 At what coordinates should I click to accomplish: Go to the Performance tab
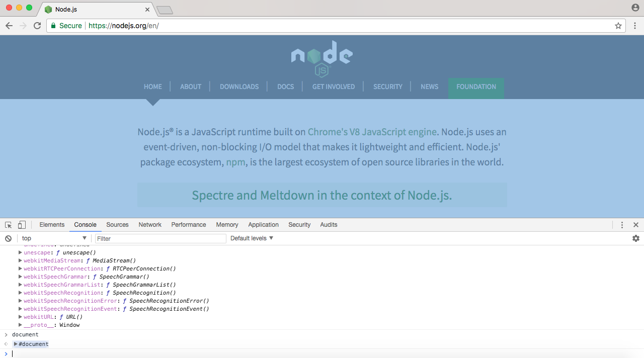pyautogui.click(x=189, y=225)
